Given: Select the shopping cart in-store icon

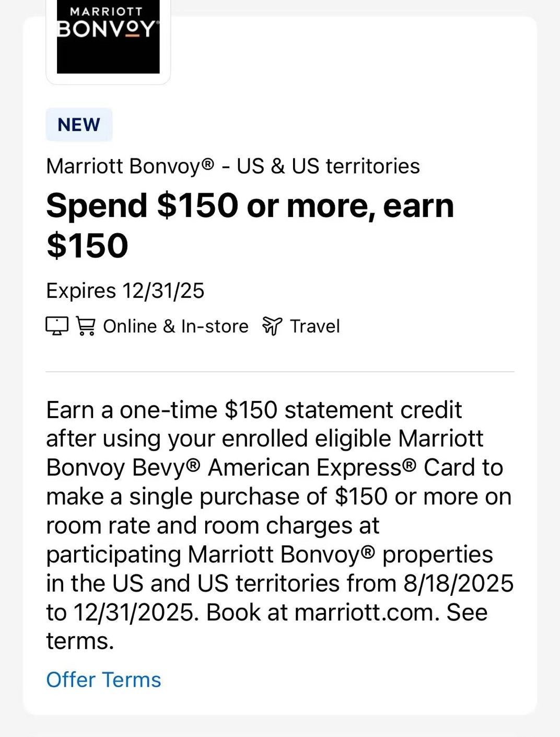Looking at the screenshot, I should [86, 326].
